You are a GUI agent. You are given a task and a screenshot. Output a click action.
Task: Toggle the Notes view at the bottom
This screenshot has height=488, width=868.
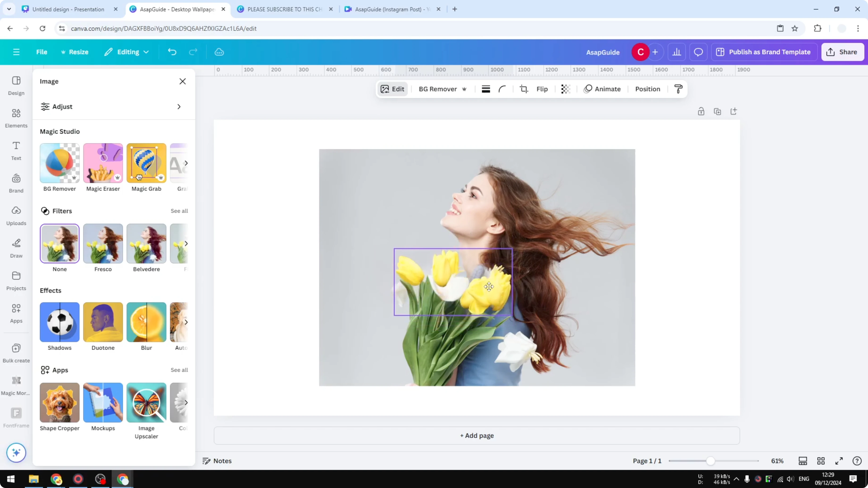coord(217,461)
